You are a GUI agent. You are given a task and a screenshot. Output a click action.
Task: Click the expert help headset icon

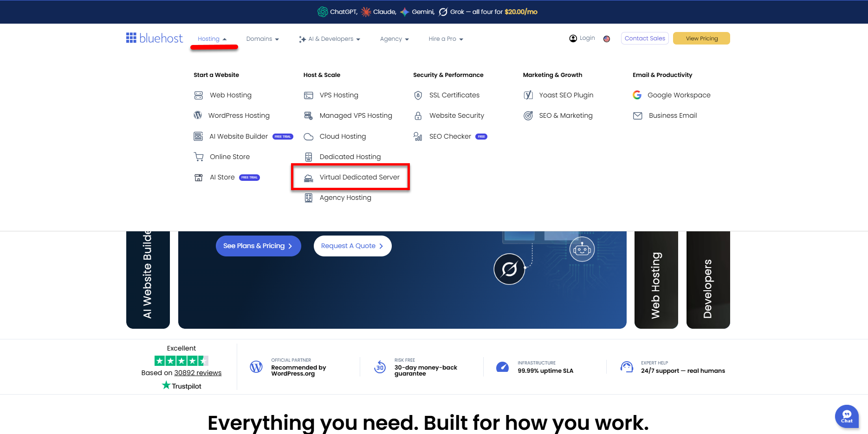[627, 367]
